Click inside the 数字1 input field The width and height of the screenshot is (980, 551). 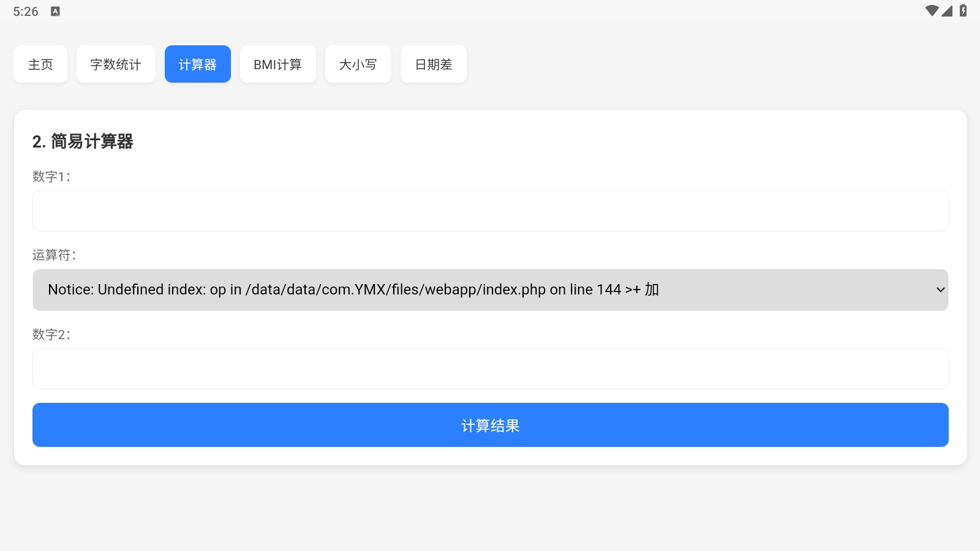click(490, 210)
